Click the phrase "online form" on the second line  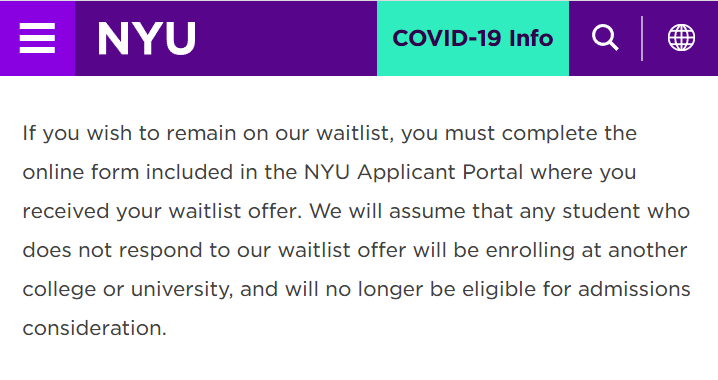[81, 173]
